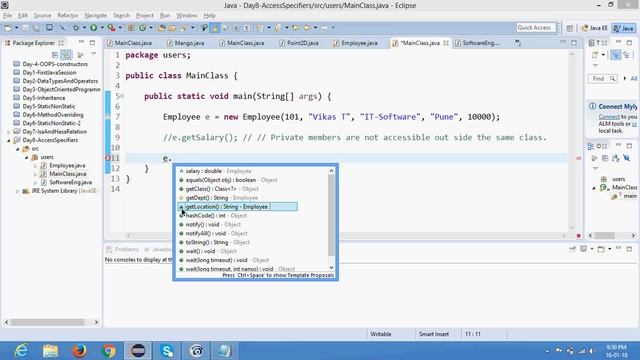Open Internet Explorer from the taskbar
The width and height of the screenshot is (640, 360).
click(x=21, y=351)
